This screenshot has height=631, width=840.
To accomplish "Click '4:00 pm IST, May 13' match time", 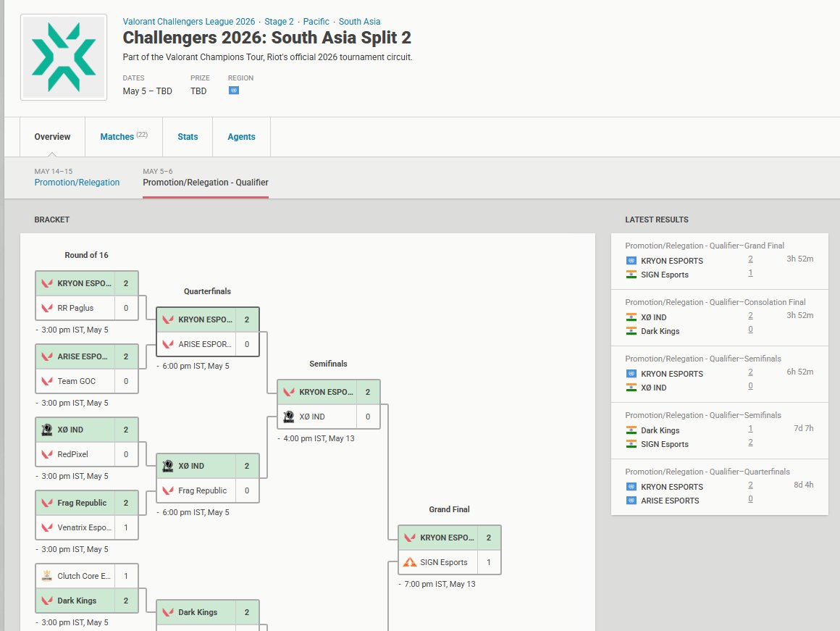I will [x=319, y=438].
